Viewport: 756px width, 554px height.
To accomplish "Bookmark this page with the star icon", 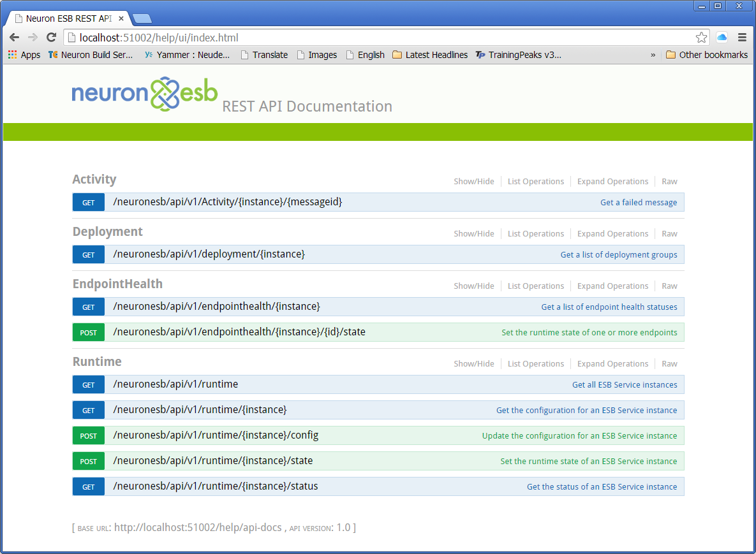I will point(702,38).
